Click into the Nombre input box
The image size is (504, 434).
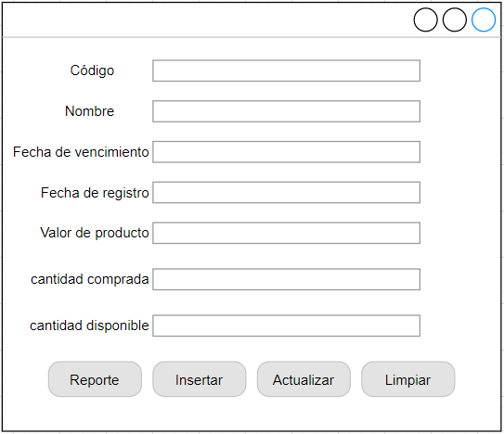[286, 111]
